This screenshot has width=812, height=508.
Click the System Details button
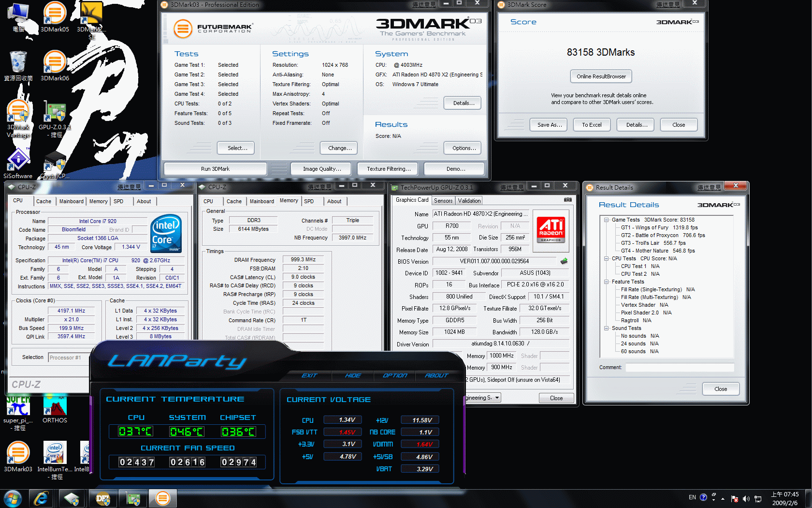pyautogui.click(x=463, y=103)
